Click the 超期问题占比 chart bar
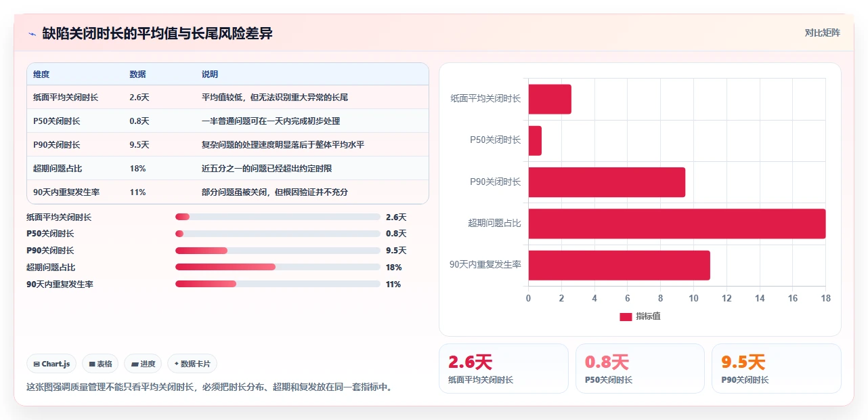Image resolution: width=868 pixels, height=420 pixels. 677,224
